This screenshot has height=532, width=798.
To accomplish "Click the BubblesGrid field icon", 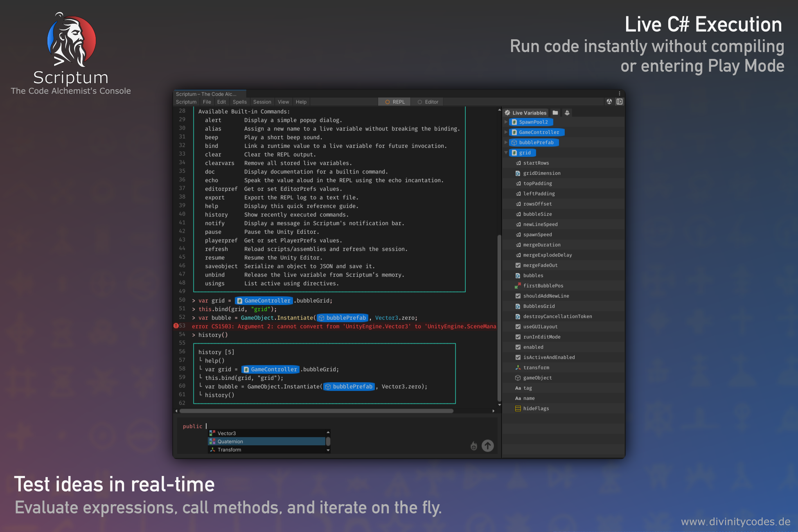I will (x=518, y=306).
